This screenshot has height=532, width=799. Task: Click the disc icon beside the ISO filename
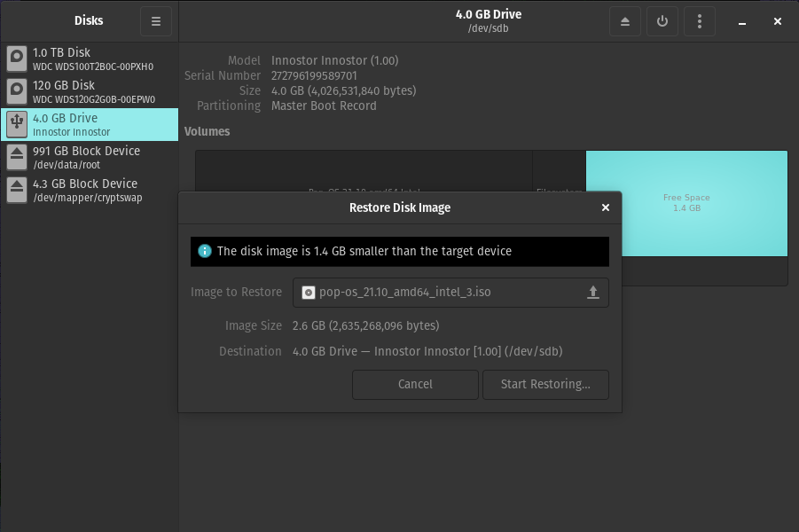pos(308,293)
